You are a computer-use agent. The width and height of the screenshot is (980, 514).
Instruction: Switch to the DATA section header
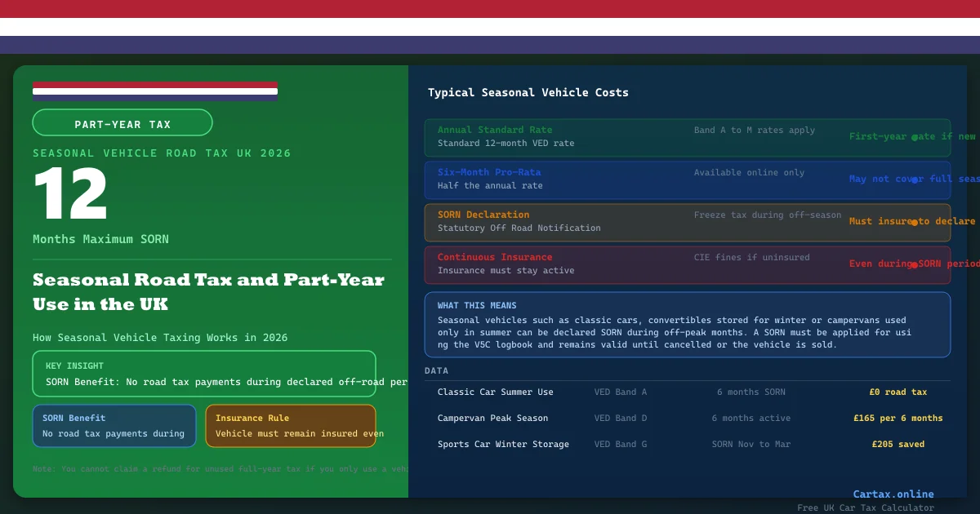436,370
